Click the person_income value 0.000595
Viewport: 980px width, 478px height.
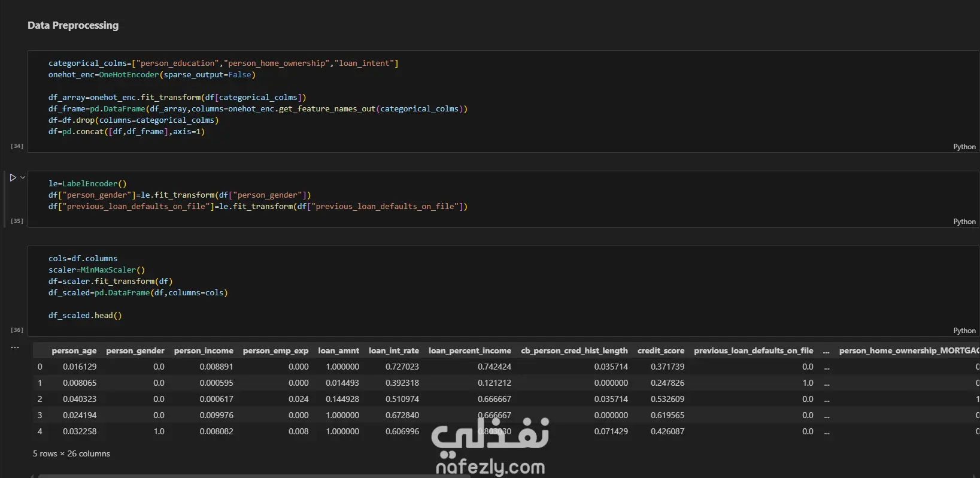[217, 383]
